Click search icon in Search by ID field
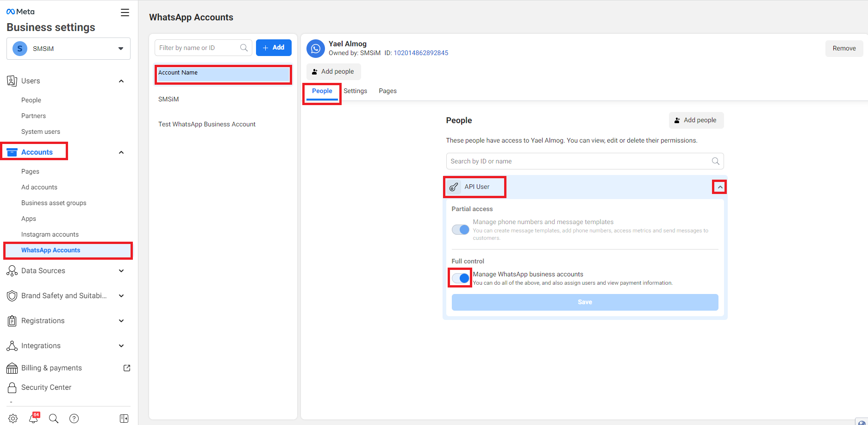Screen dimensions: 868x425 [x=716, y=161]
